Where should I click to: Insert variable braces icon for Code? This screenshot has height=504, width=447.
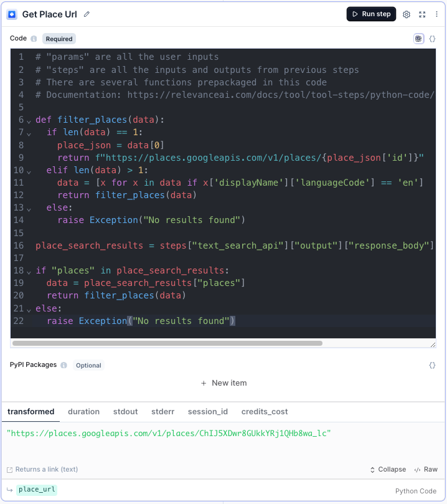432,39
